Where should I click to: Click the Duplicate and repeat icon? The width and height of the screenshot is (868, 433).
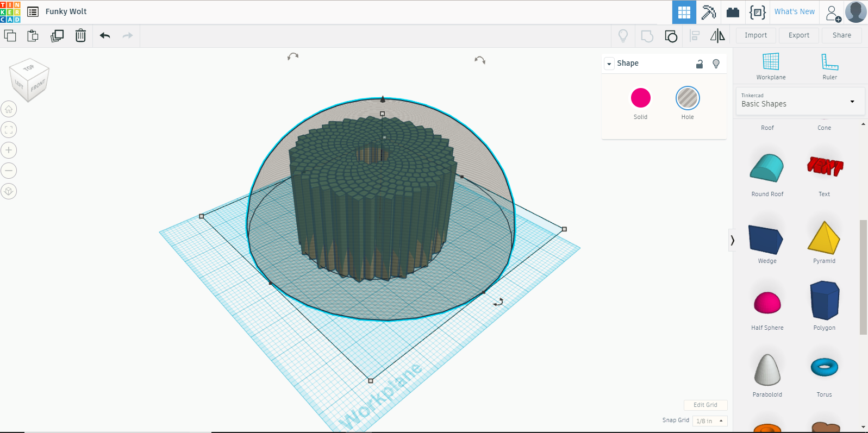click(x=57, y=36)
